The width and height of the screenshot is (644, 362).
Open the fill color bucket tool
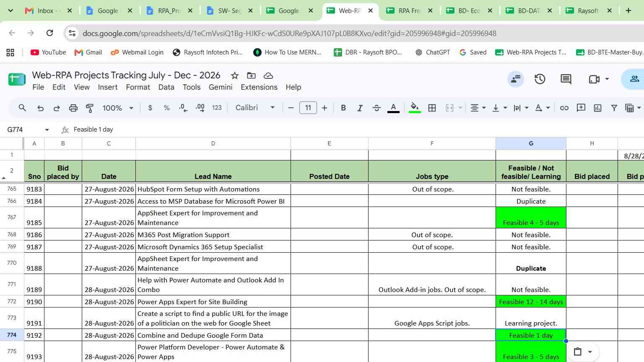click(x=415, y=108)
